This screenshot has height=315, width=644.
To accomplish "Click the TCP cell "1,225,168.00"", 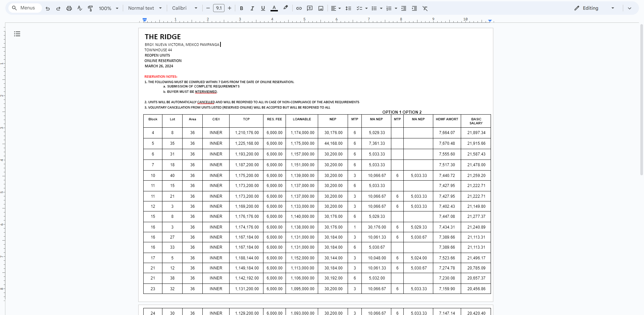I will (x=247, y=143).
